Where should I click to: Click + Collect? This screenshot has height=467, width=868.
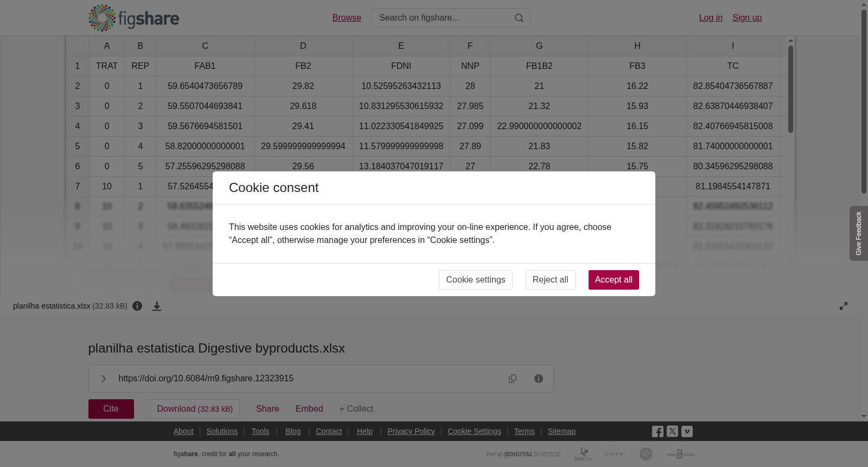click(356, 409)
